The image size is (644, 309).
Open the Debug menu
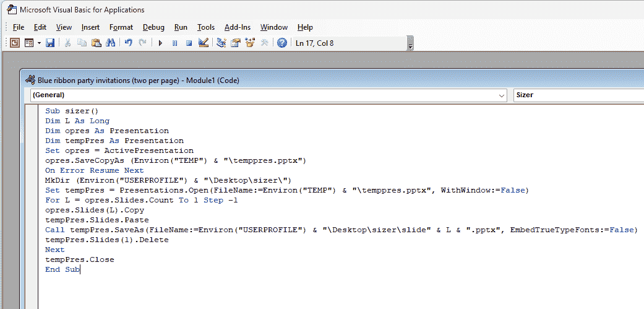point(153,27)
